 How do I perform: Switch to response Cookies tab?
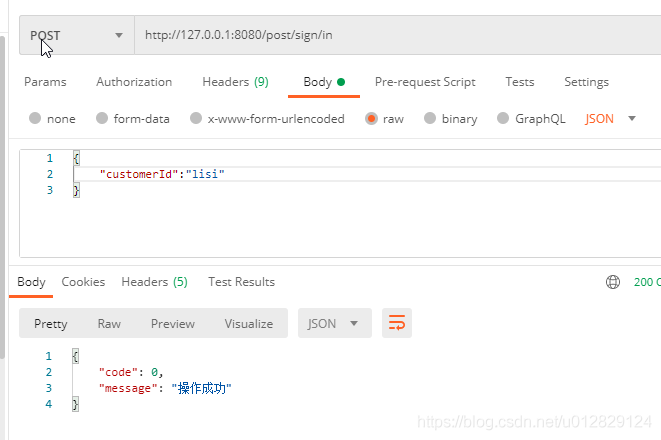(83, 282)
